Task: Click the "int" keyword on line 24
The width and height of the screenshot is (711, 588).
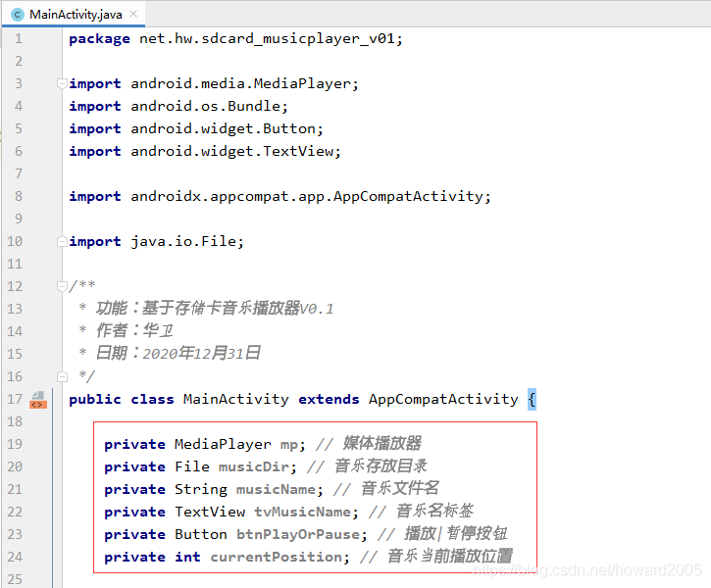Action: pos(187,557)
